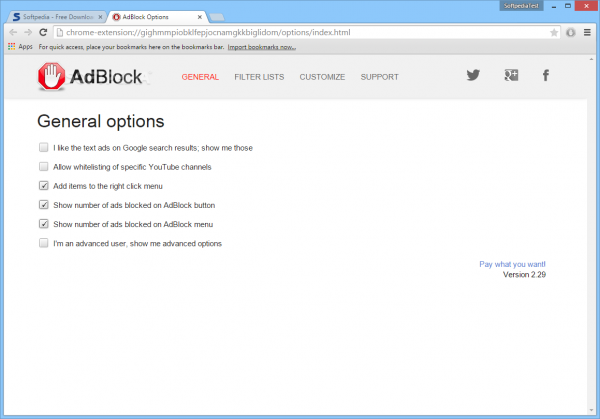Select the GENERAL navigation tab
The height and width of the screenshot is (419, 600).
click(200, 77)
